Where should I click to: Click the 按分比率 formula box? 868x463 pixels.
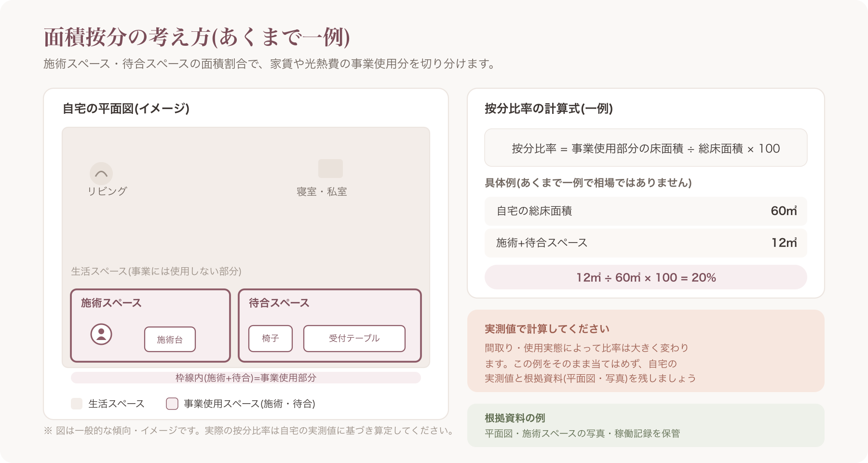[x=646, y=148]
